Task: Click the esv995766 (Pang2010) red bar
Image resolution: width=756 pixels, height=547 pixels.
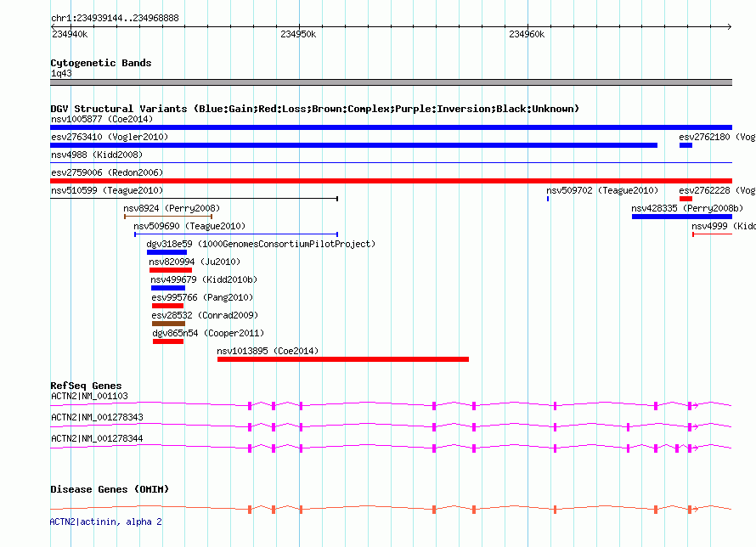Action: tap(168, 306)
